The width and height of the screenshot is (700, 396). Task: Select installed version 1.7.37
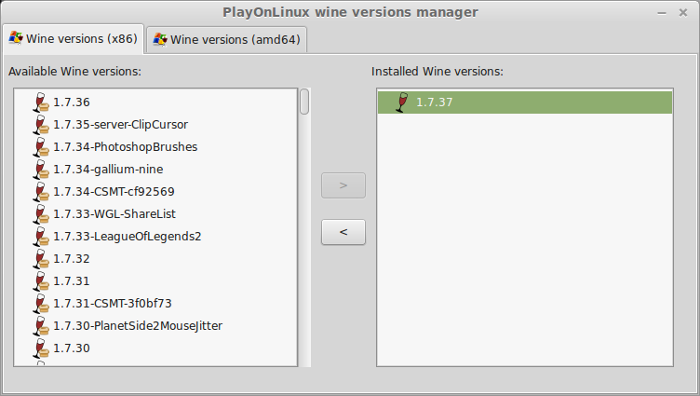(x=525, y=102)
